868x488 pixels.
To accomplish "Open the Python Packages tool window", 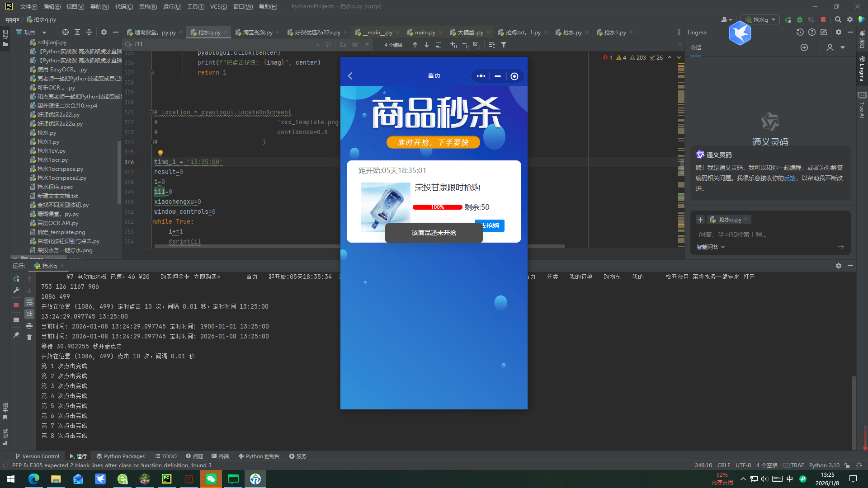I will (120, 456).
